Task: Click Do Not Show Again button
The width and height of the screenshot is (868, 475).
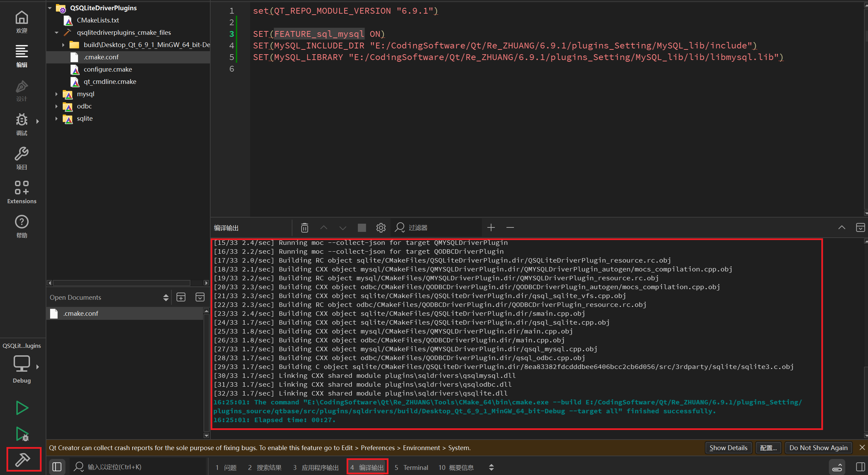Action: pos(818,448)
